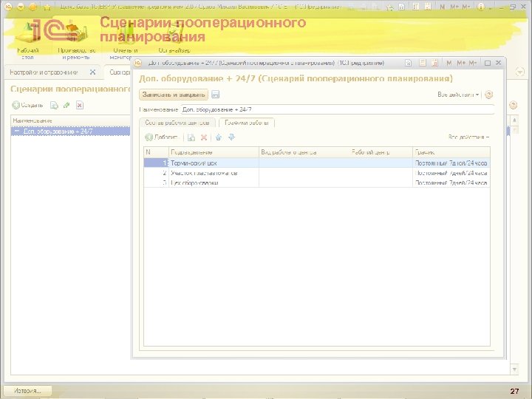Screen dimensions: 532x399
Task: Open the История... panel button
Action: pos(27,391)
